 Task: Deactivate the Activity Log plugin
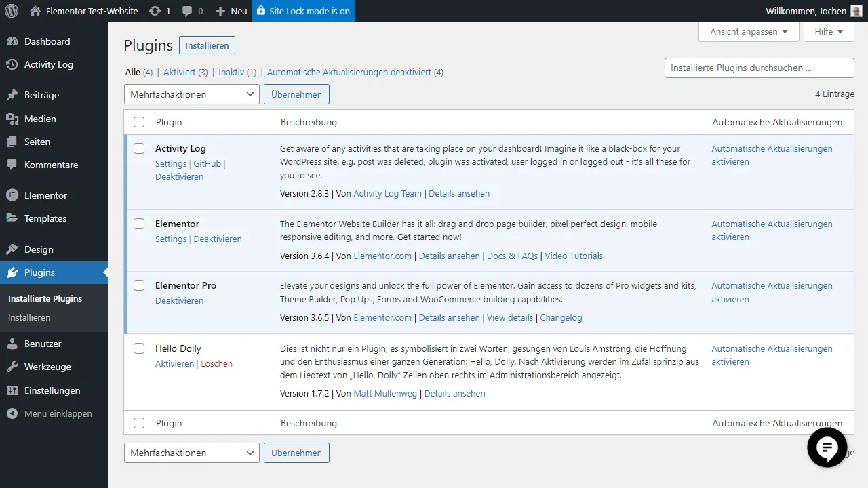point(179,176)
